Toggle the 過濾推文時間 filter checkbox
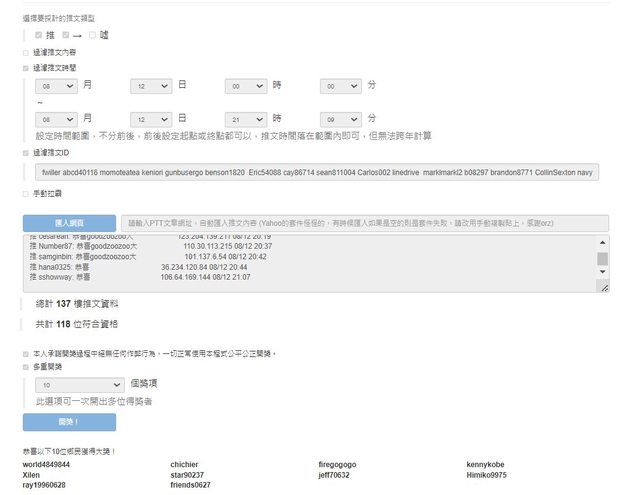640x495 pixels. (26, 68)
